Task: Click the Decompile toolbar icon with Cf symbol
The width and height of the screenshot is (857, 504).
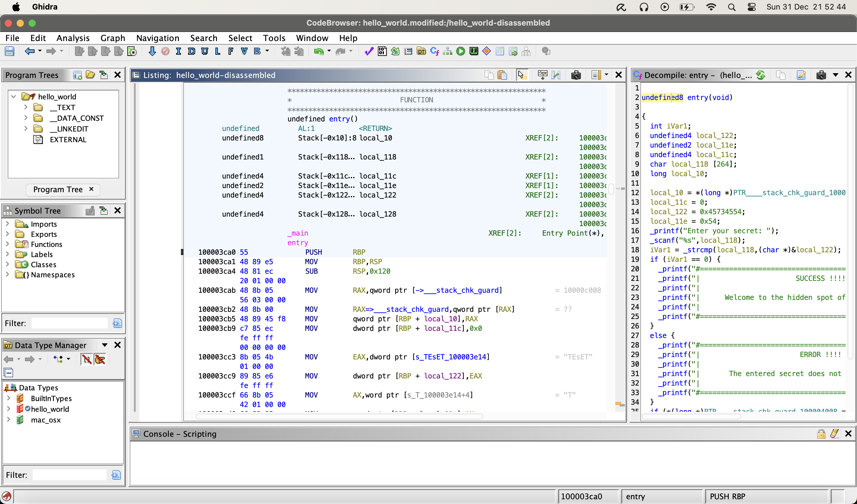Action: point(435,51)
